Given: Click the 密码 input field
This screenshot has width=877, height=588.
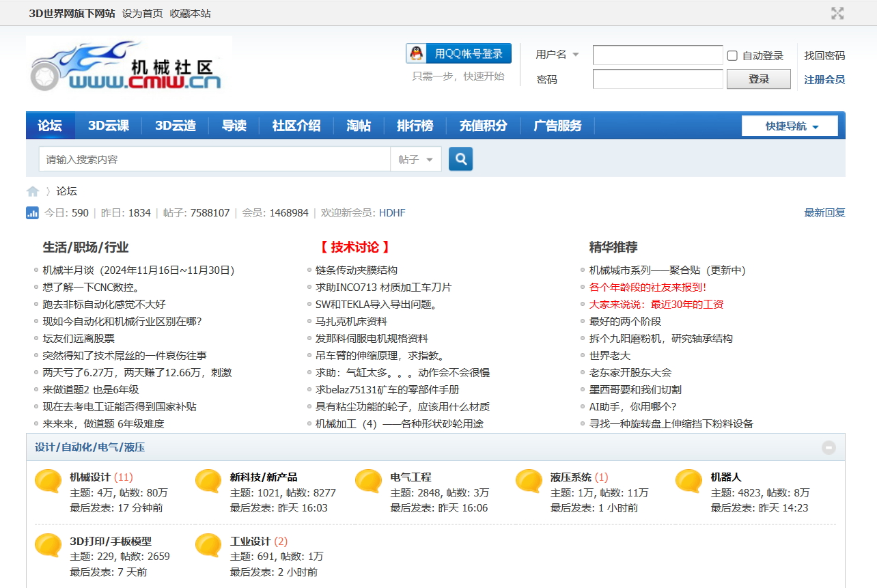Looking at the screenshot, I should click(657, 79).
